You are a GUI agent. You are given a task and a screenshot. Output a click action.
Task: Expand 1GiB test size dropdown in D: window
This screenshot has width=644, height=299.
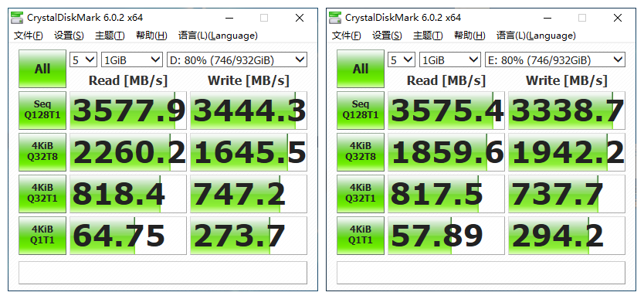tap(132, 60)
